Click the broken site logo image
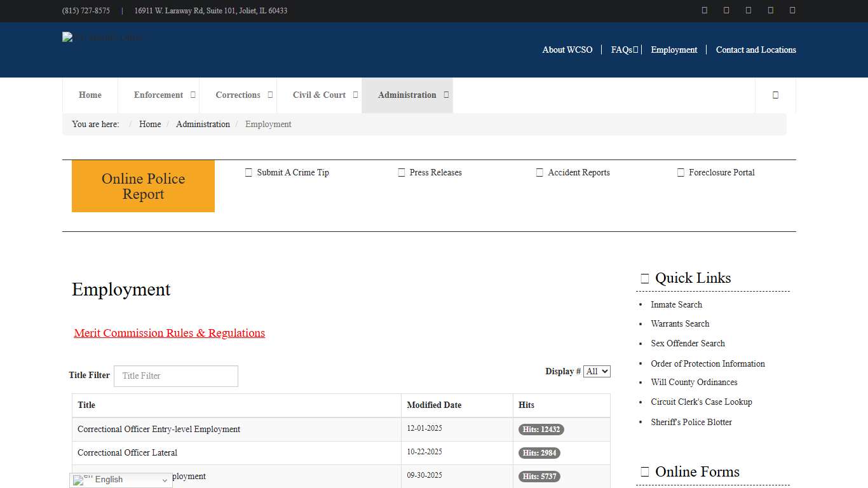 [102, 37]
